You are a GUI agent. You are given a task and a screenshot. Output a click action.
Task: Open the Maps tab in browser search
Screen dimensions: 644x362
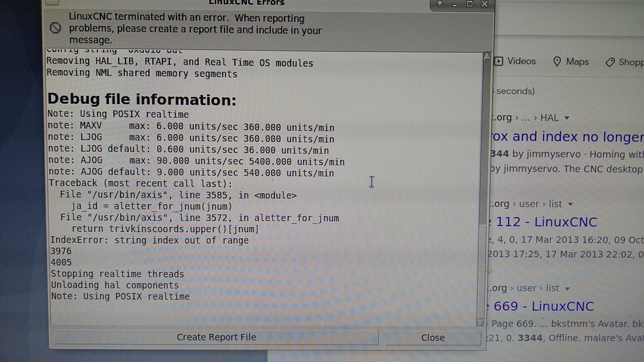(571, 62)
